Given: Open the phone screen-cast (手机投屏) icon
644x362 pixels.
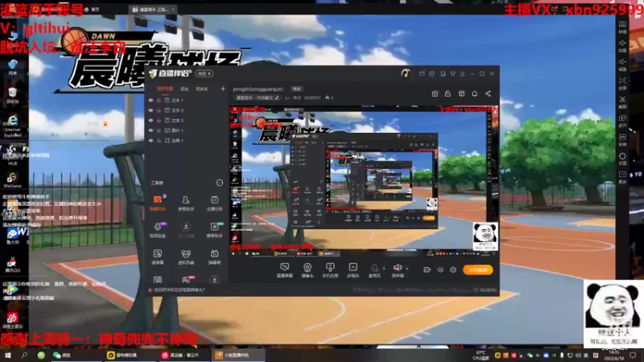Looking at the screenshot, I should pos(330,270).
